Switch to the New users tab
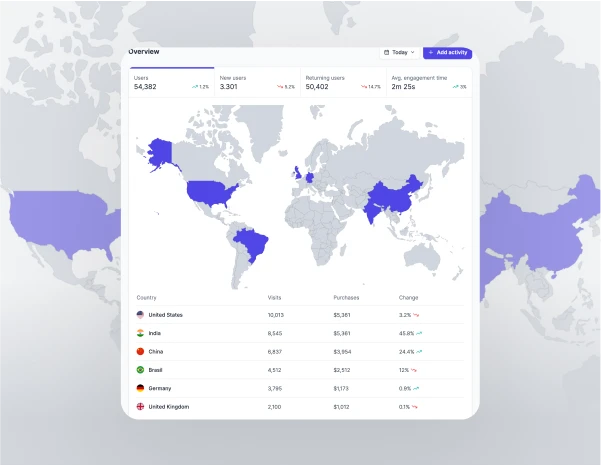 coord(257,82)
